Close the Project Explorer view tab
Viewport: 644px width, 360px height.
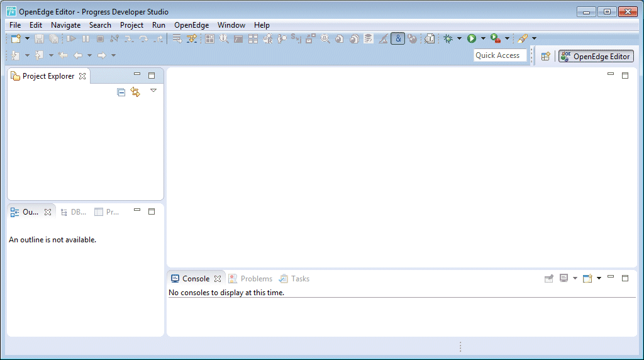[82, 76]
